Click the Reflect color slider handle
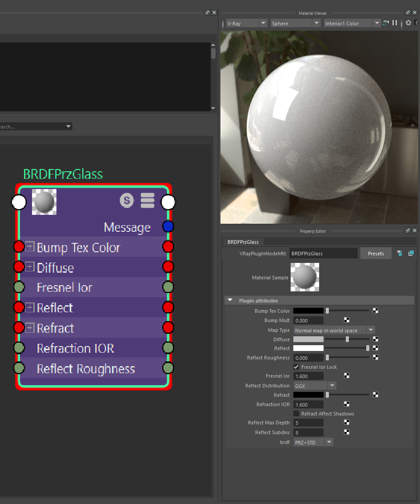The height and width of the screenshot is (504, 420). [x=368, y=348]
